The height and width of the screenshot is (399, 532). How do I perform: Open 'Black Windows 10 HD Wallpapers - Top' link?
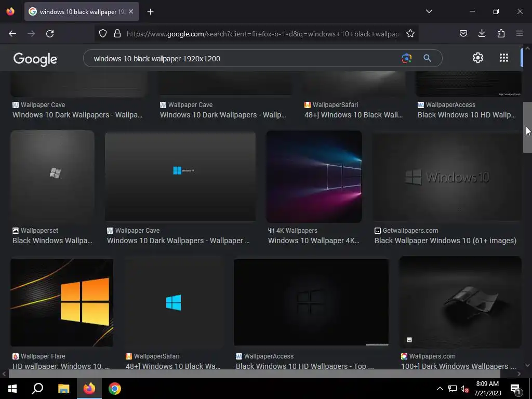coord(304,366)
